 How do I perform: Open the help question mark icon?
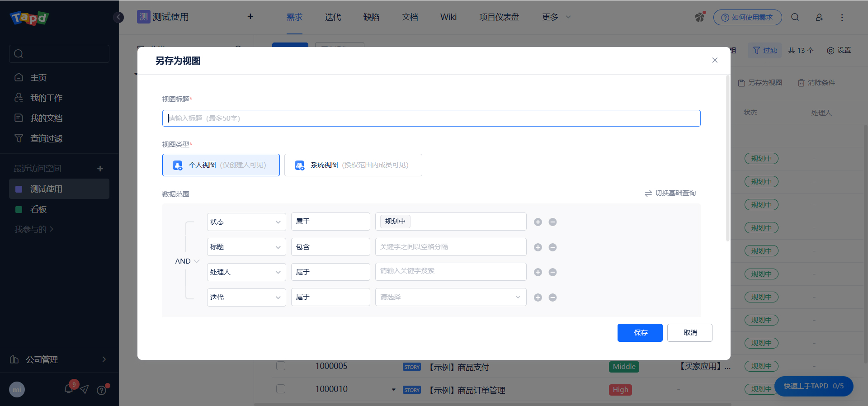(102, 390)
